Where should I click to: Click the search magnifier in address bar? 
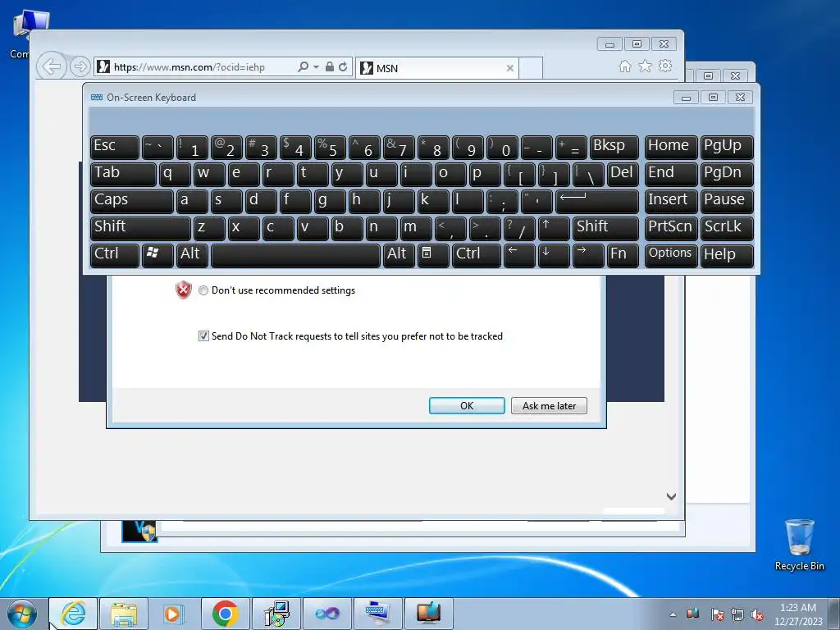click(303, 66)
